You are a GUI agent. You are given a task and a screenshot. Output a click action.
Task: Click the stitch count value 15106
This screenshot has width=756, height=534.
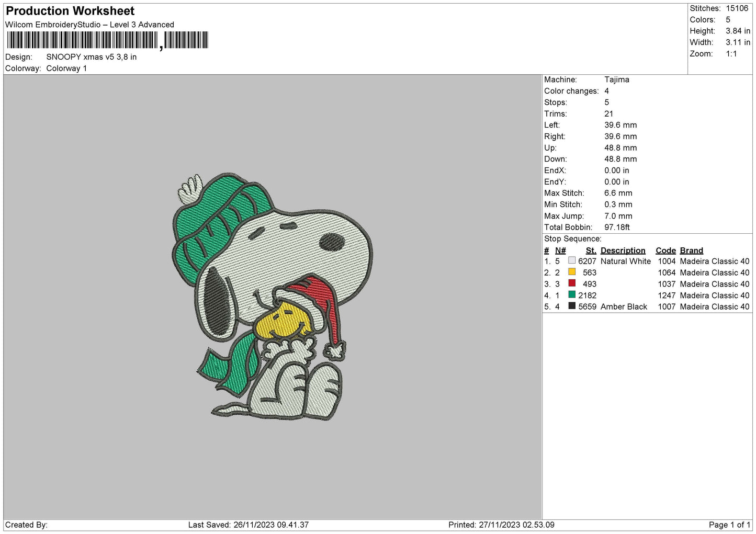(x=737, y=8)
